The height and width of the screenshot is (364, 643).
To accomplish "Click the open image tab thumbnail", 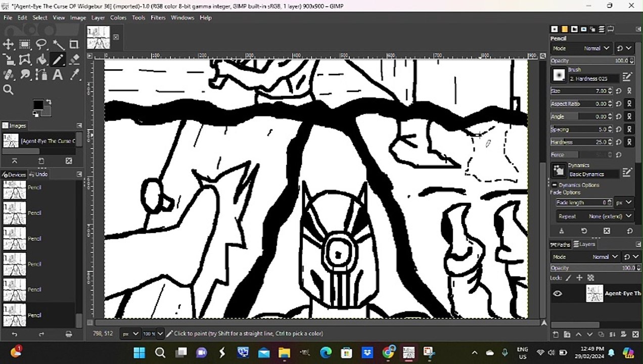I will [98, 37].
